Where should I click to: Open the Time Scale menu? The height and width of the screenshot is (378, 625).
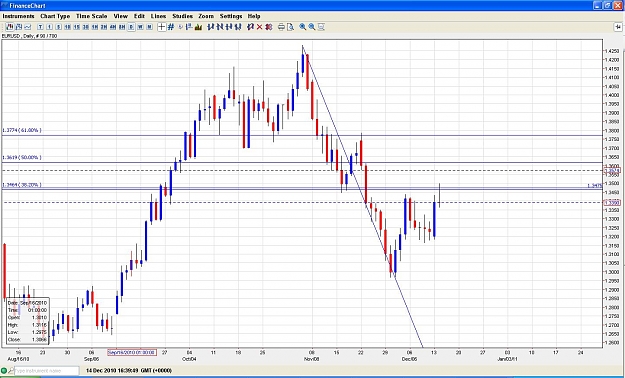pos(92,16)
